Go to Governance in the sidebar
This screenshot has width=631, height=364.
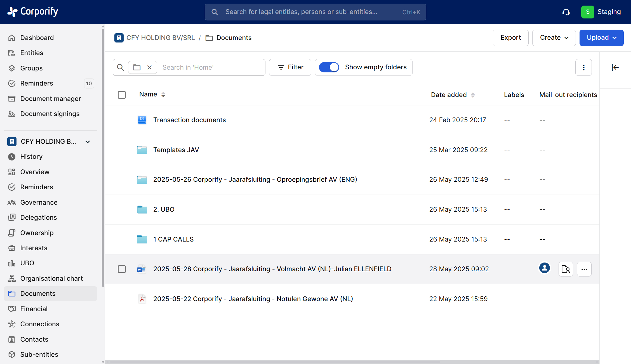pyautogui.click(x=39, y=202)
